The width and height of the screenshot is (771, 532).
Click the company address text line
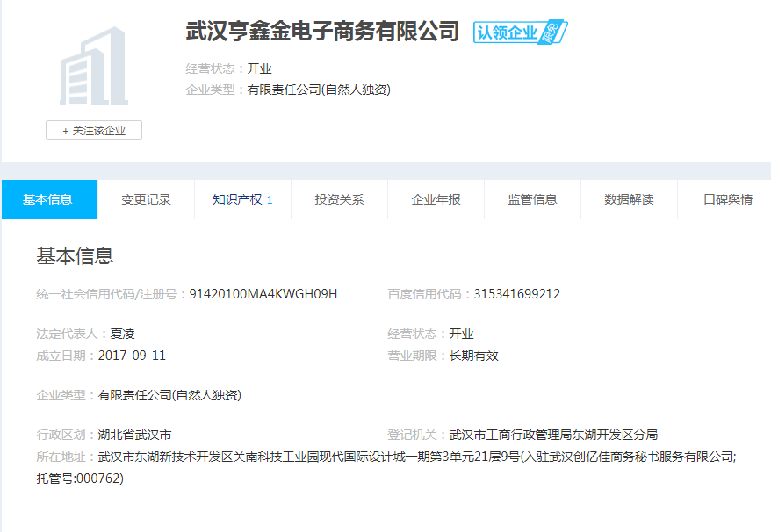[416, 457]
